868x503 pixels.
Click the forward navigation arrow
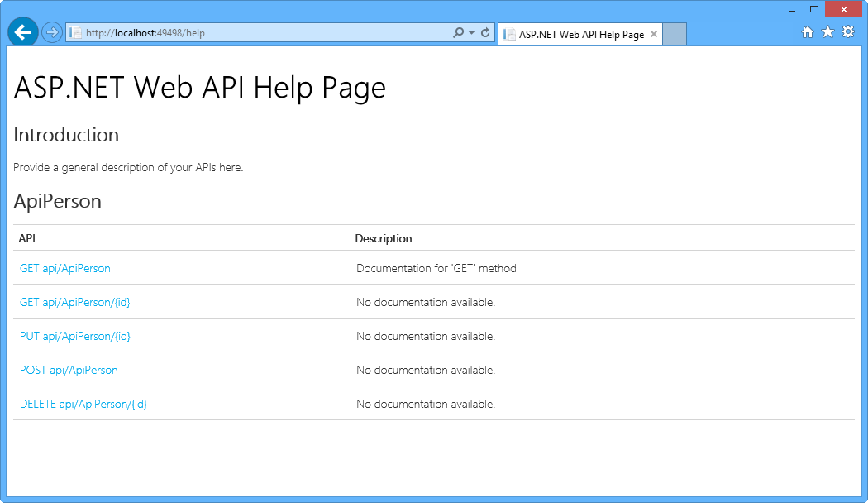(51, 31)
